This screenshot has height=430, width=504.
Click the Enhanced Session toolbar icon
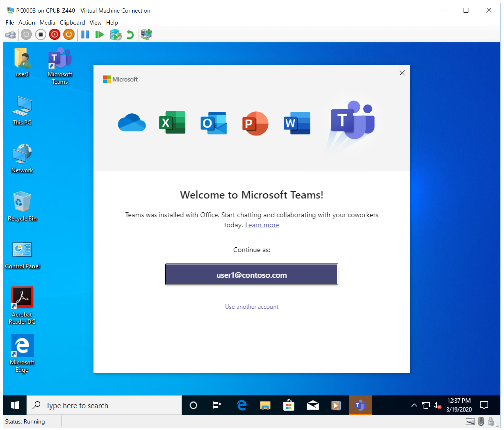point(147,34)
